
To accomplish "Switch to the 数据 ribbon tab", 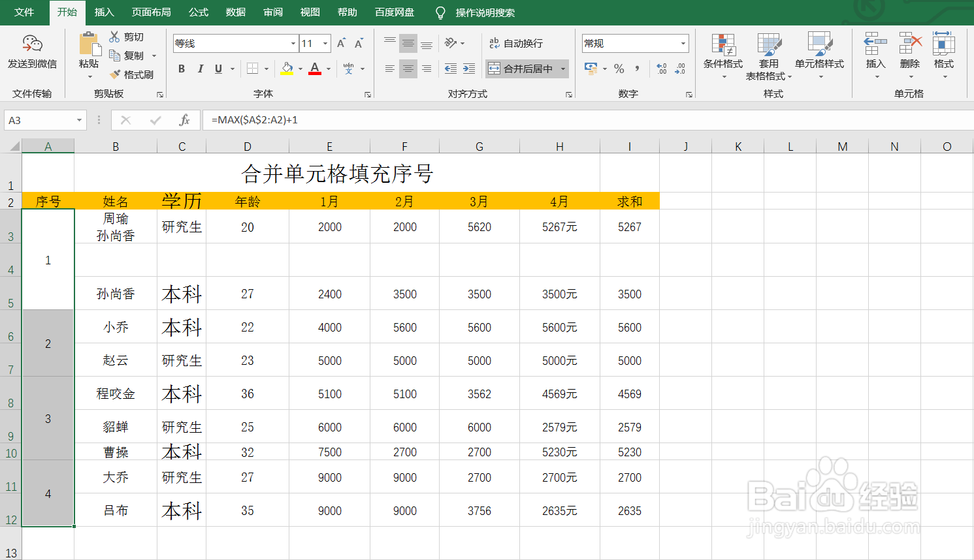I will pos(235,12).
